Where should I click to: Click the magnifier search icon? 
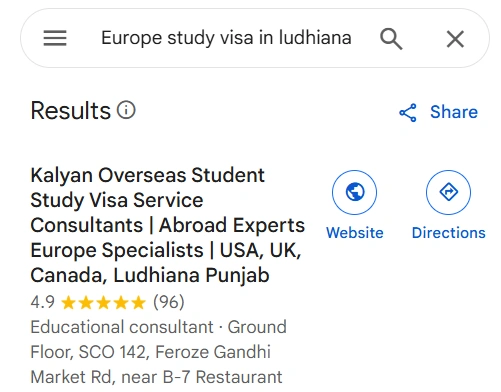pyautogui.click(x=391, y=39)
